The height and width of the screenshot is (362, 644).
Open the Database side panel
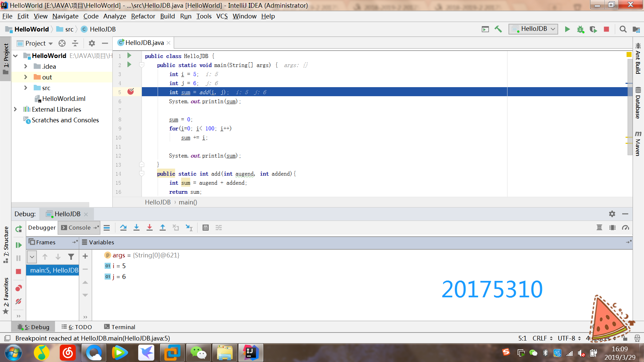tap(638, 103)
